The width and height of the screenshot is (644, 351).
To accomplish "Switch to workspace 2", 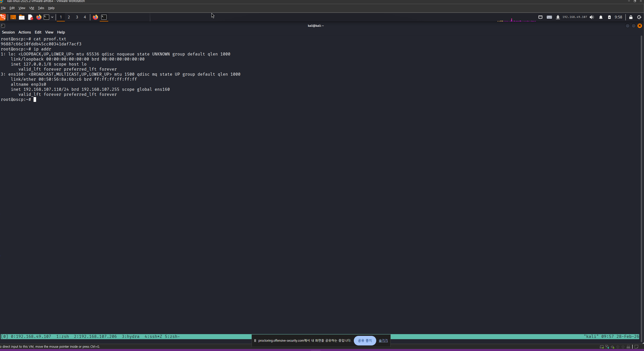I will click(x=69, y=17).
